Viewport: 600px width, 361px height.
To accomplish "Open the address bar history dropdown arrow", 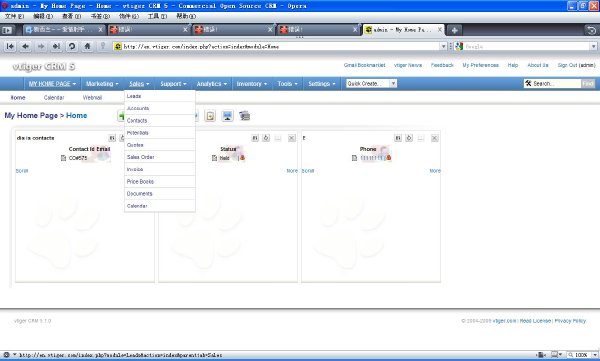I will point(443,46).
